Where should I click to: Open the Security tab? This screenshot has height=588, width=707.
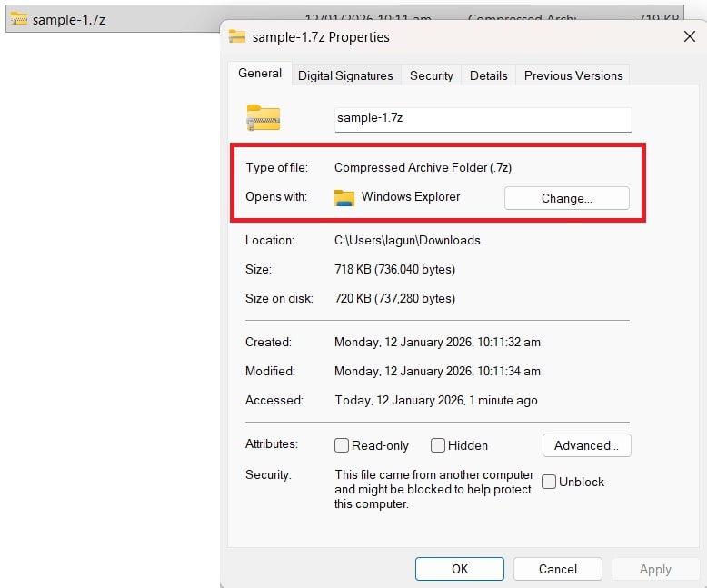(431, 75)
